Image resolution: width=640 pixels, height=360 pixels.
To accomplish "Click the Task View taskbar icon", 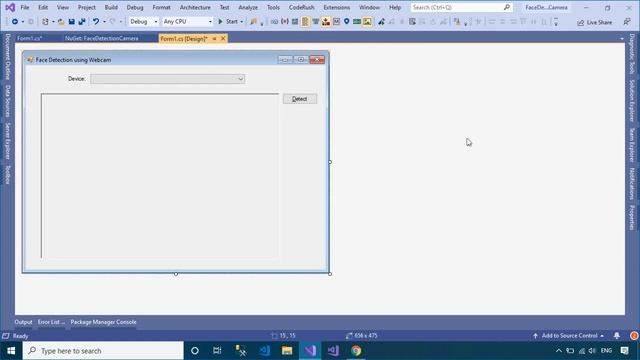I will tap(217, 351).
